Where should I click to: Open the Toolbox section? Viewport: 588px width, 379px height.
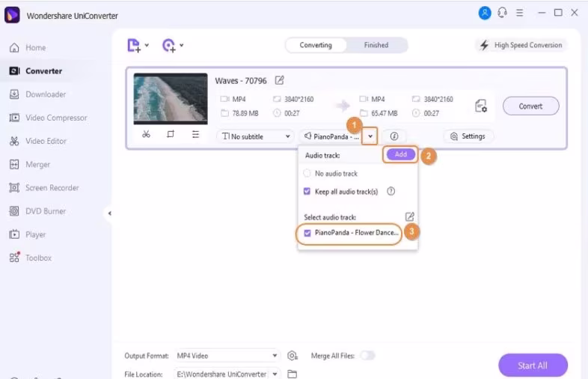(x=31, y=258)
